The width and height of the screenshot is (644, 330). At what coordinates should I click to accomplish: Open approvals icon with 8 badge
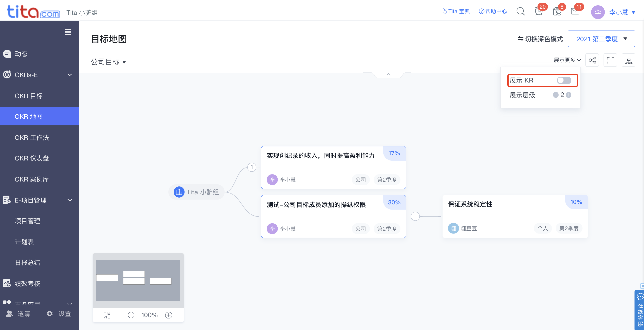pos(557,12)
